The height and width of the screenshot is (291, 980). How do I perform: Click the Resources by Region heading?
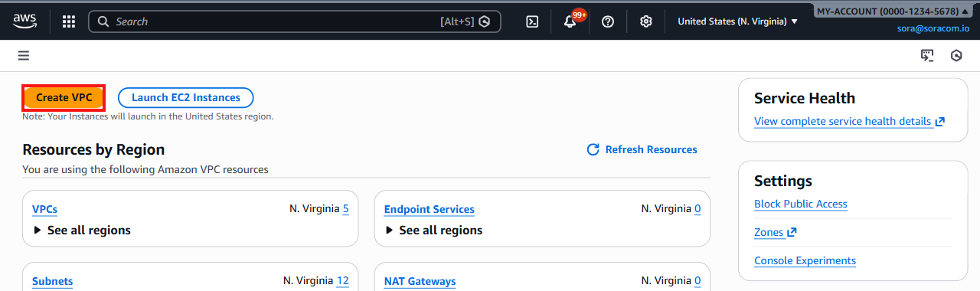tap(93, 149)
